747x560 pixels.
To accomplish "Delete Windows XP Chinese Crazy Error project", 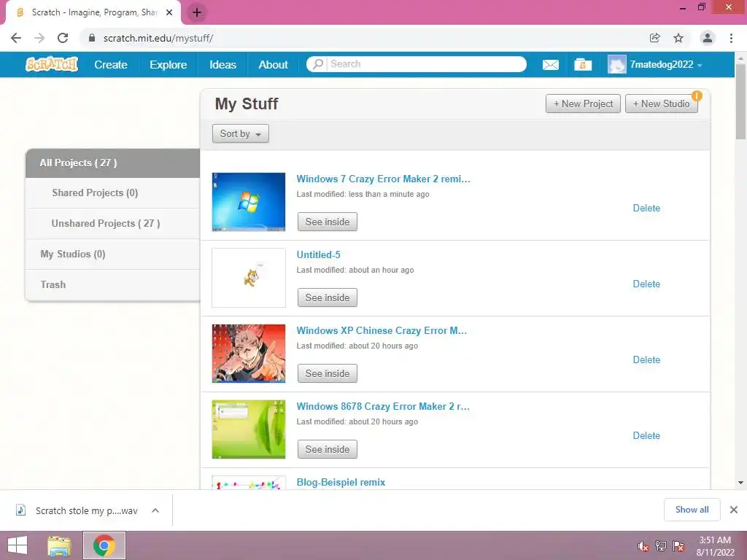I will click(x=646, y=359).
